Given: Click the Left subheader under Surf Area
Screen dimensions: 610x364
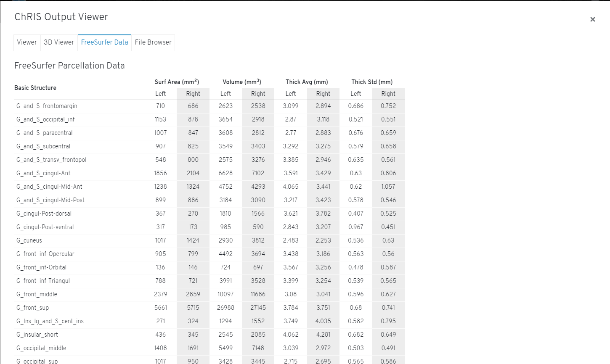Looking at the screenshot, I should coord(160,94).
